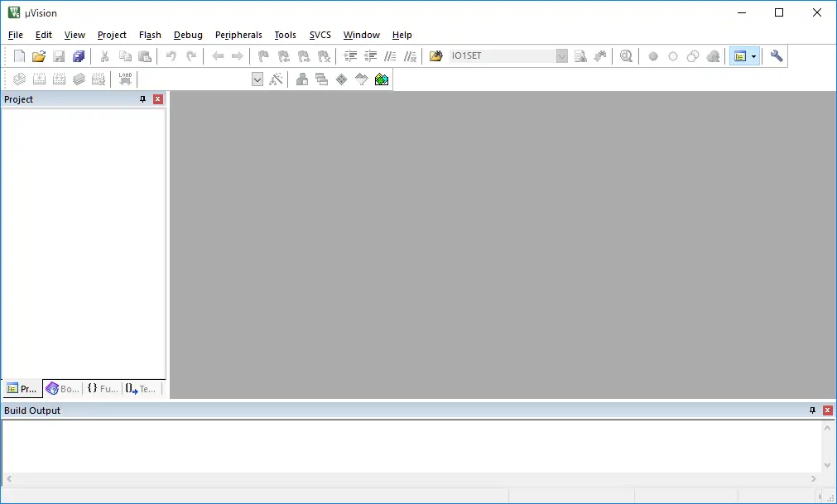Open the File menu

pyautogui.click(x=16, y=35)
